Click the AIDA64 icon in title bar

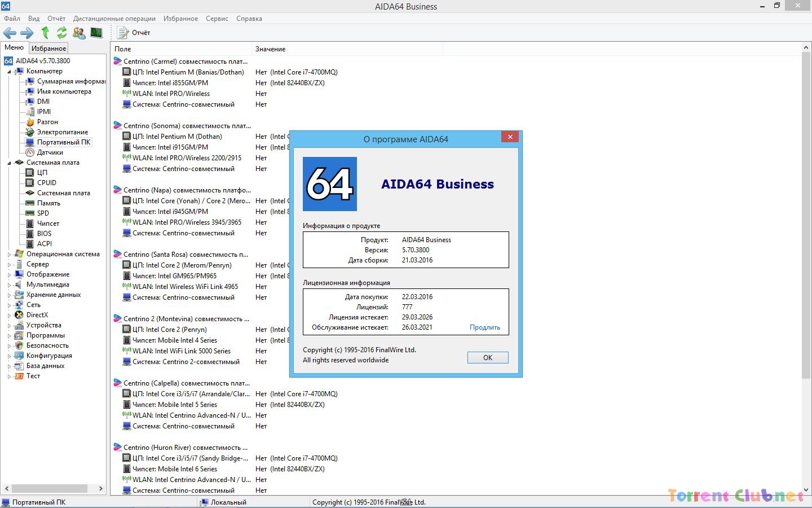pos(6,6)
